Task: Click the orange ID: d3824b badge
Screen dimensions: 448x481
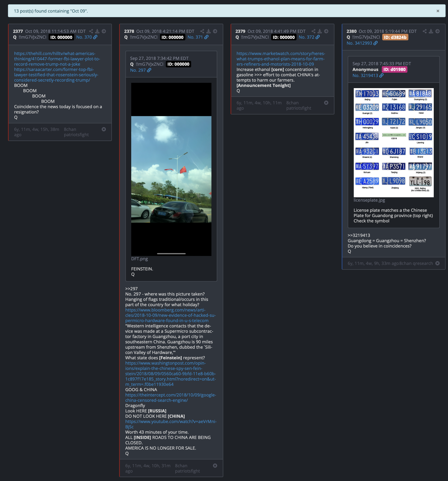Action: 395,37
